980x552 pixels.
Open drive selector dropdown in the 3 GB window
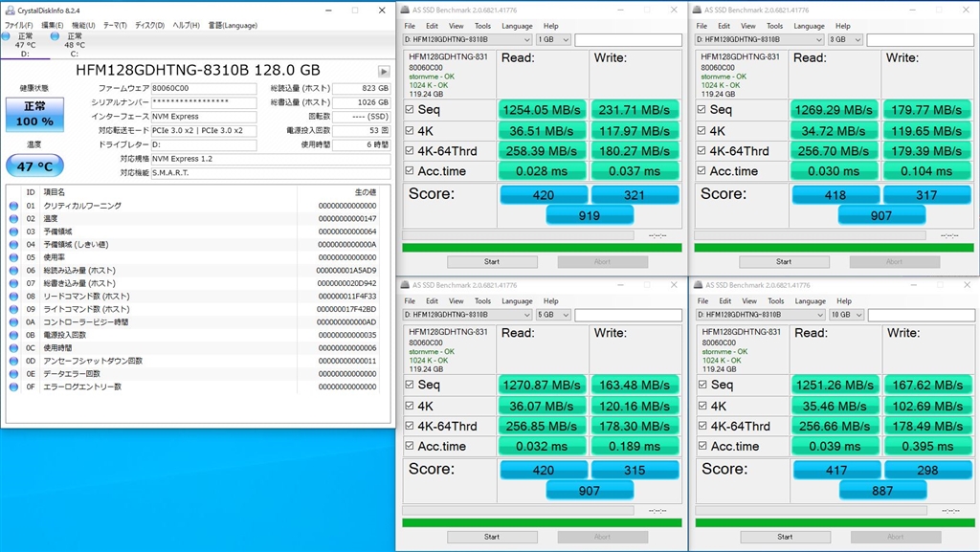click(759, 40)
